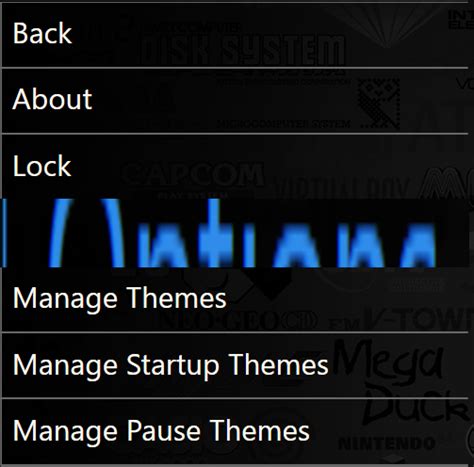Open Manage Themes
The height and width of the screenshot is (467, 474).
tap(235, 299)
